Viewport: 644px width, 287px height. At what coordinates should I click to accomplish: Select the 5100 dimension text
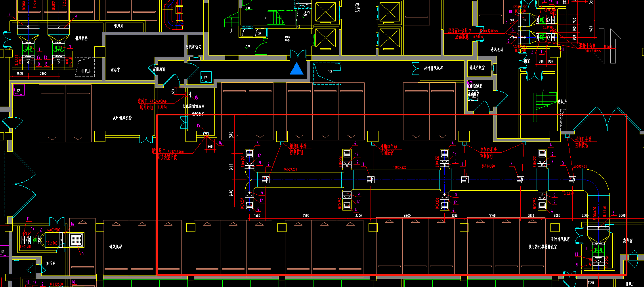pyautogui.click(x=492, y=216)
